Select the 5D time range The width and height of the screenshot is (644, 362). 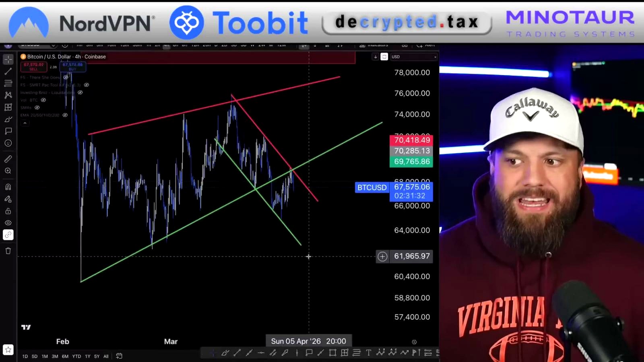pos(35,356)
